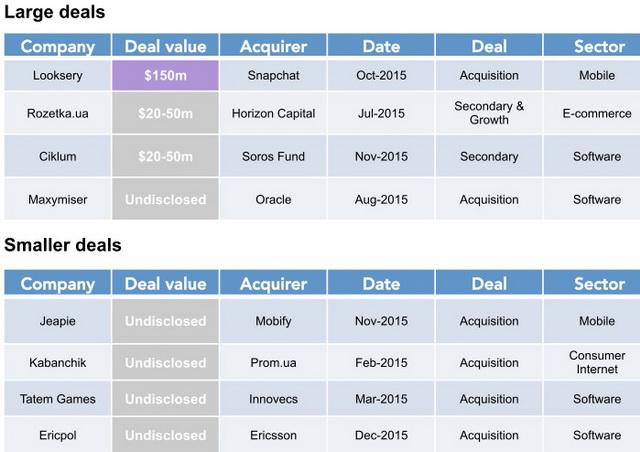Screen dimensions: 640x452
Task: Select the Tatem Games company cell
Action: pos(57,400)
